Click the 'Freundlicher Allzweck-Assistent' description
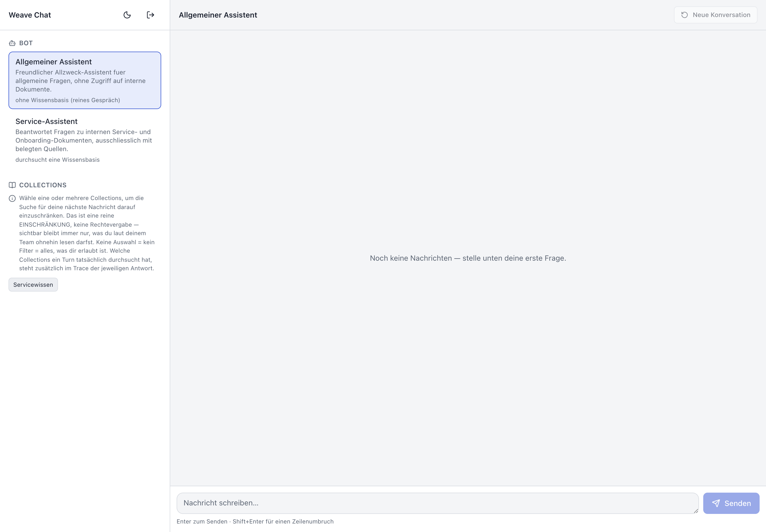 pos(81,81)
